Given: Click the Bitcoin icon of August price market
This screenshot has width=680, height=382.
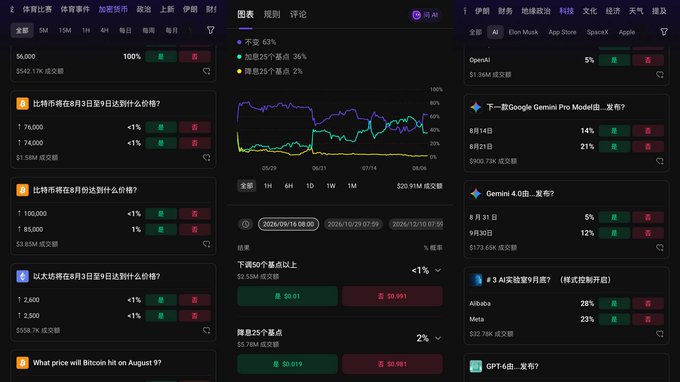Looking at the screenshot, I should (x=23, y=190).
